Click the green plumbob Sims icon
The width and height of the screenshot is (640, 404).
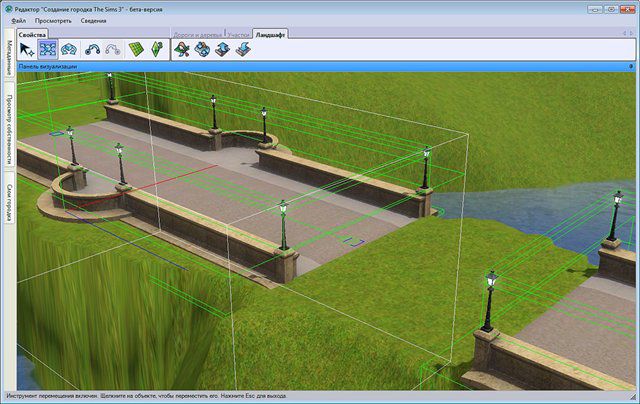pos(158,49)
